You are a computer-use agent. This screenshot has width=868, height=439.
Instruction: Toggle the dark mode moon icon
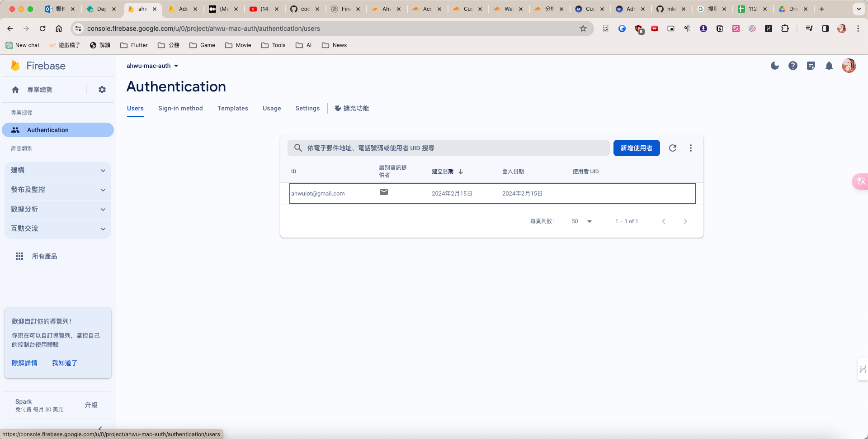pyautogui.click(x=774, y=66)
